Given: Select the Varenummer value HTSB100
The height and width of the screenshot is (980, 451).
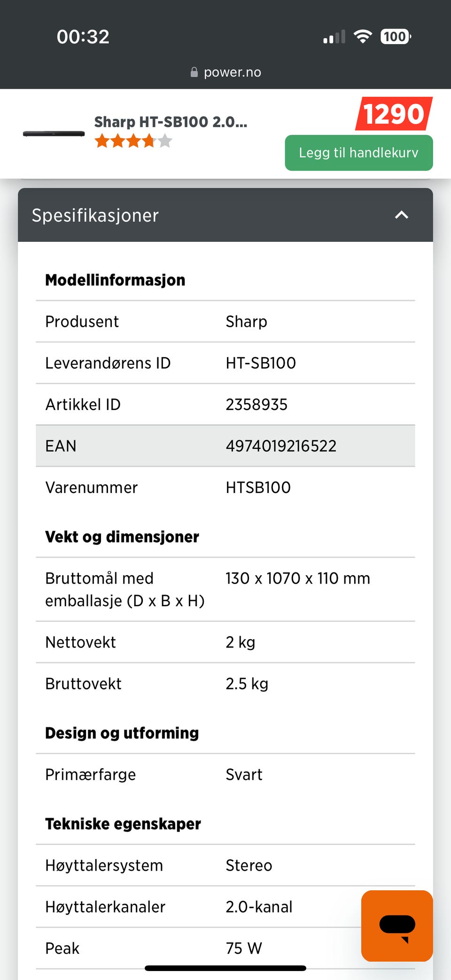Looking at the screenshot, I should point(258,487).
